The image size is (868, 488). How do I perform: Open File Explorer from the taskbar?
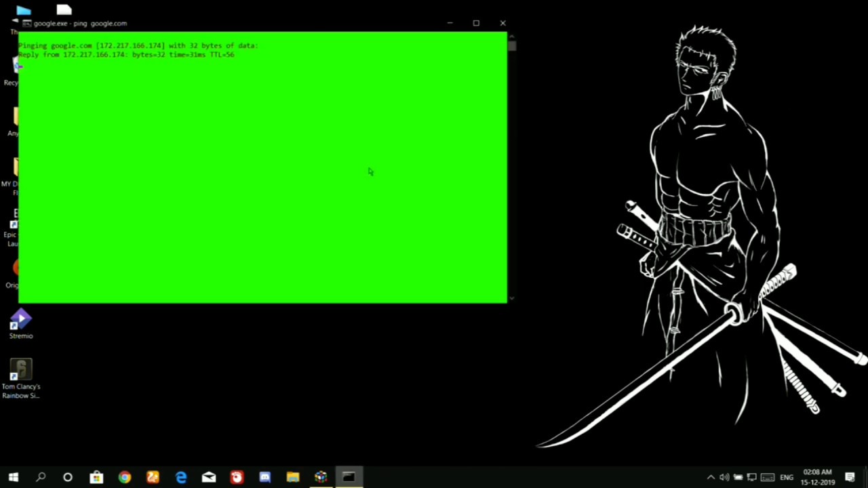[x=293, y=477]
